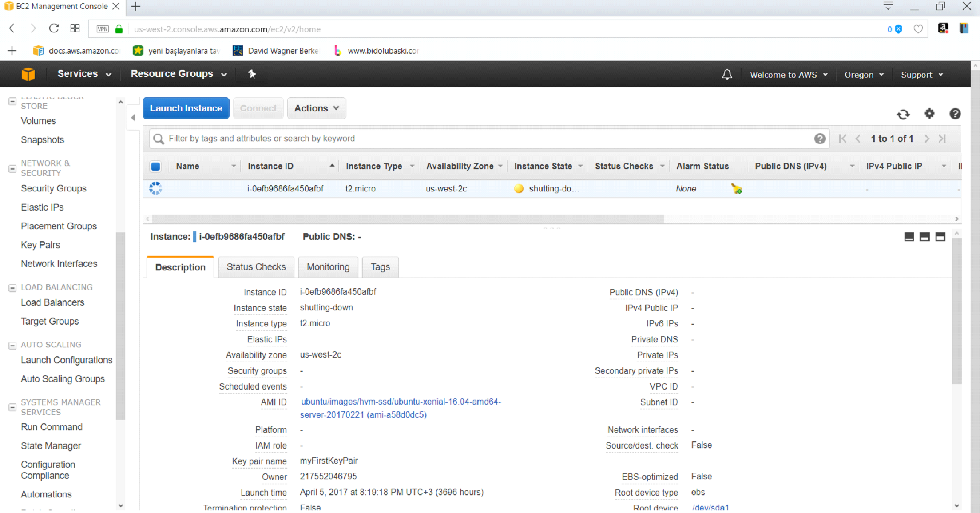
Task: Sort by Instance ID column header
Action: click(x=270, y=166)
